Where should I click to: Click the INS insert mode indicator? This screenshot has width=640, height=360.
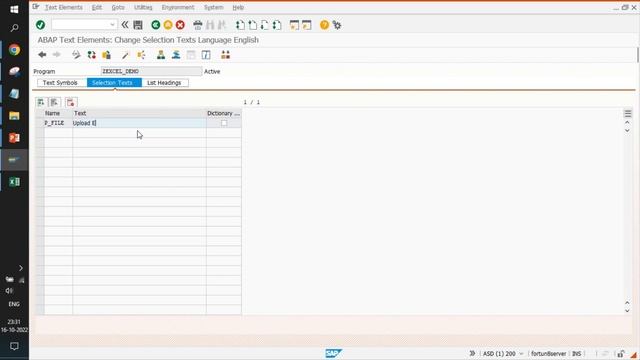click(x=576, y=353)
